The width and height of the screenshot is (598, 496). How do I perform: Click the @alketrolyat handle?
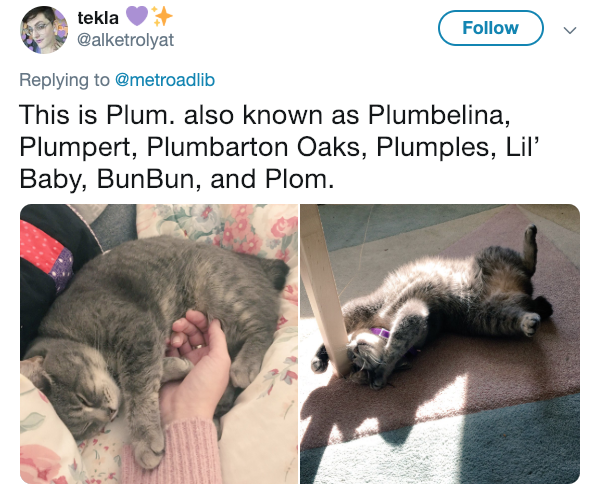click(x=125, y=40)
